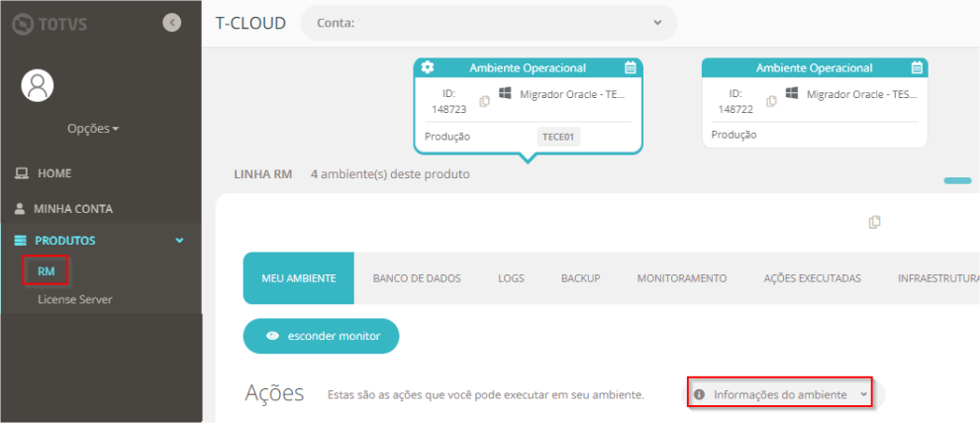The image size is (980, 423).
Task: Click PRODUTOS in the sidebar
Action: (65, 241)
